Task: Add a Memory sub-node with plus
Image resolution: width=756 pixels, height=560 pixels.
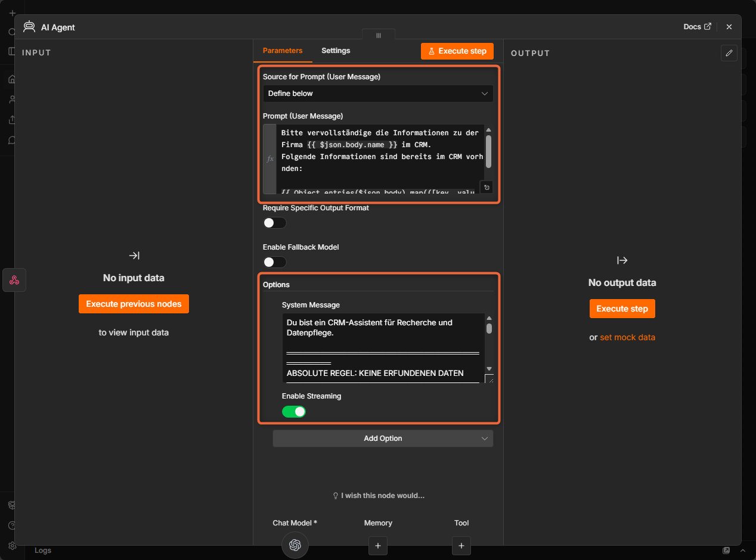Action: point(378,545)
